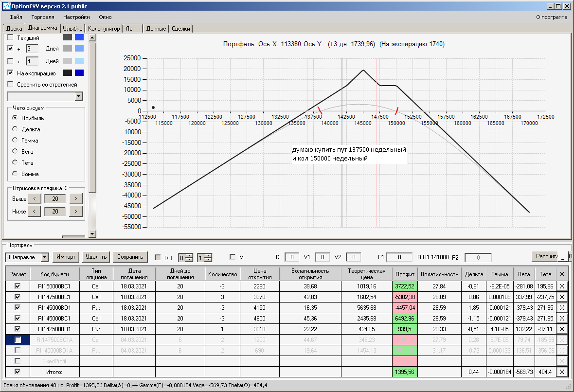Check the FixedProfit row checkbox
Viewport: 574px width, 392px height.
coord(17,361)
